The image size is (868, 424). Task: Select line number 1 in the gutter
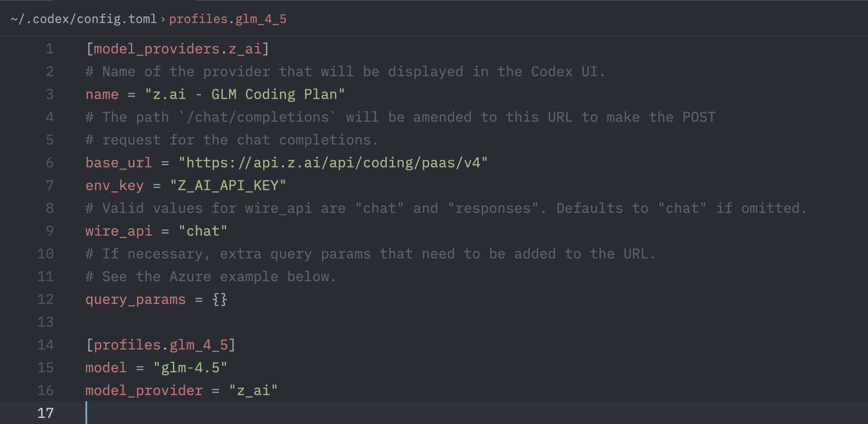49,49
